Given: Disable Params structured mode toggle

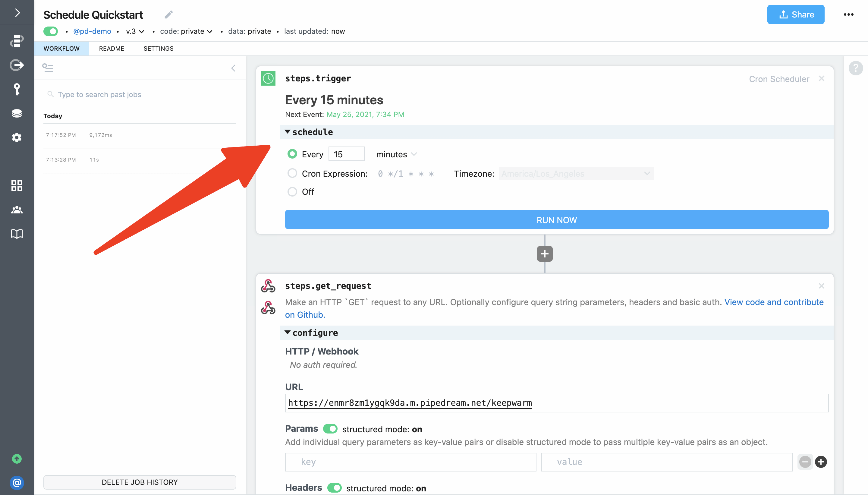Looking at the screenshot, I should 330,429.
